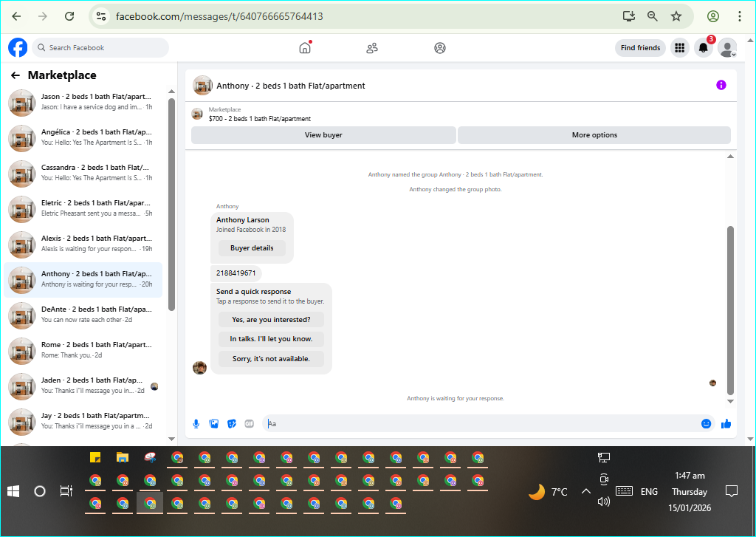
Task: Open Rome's conversation in the list
Action: click(x=83, y=350)
